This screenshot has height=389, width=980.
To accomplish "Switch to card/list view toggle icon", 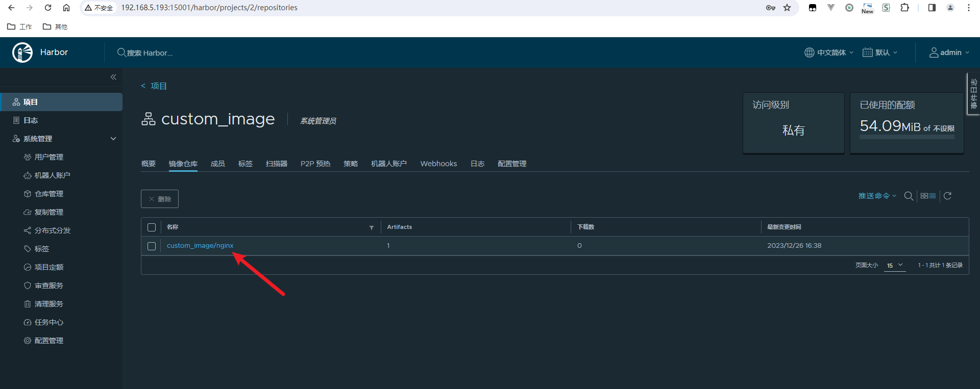I will click(928, 196).
